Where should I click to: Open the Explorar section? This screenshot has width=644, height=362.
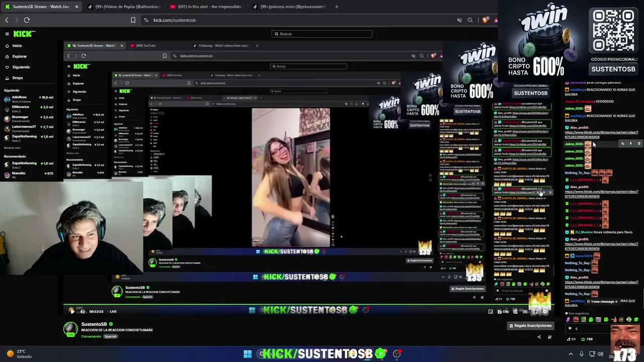coord(16,56)
